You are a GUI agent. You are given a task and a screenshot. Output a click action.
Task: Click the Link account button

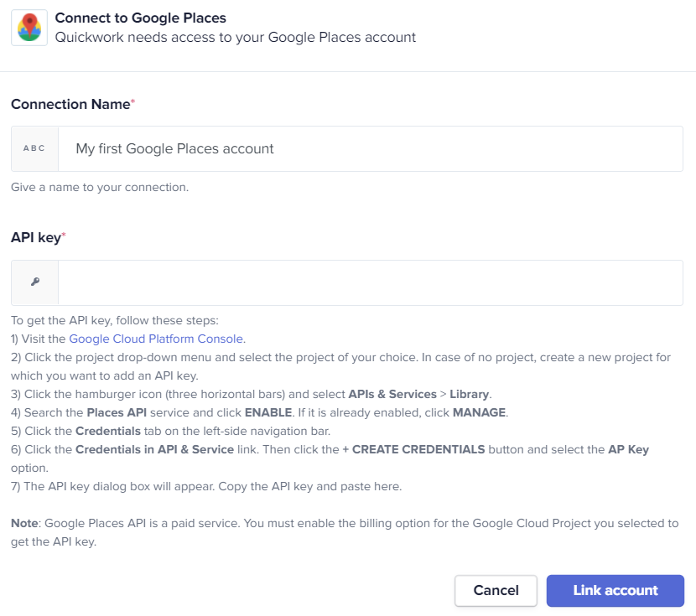coord(615,590)
